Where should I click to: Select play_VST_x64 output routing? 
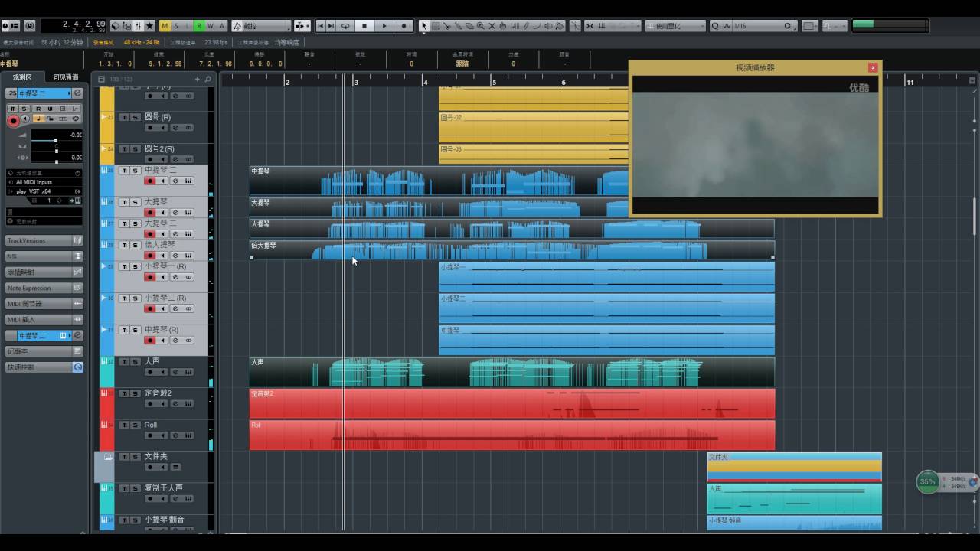pos(44,191)
